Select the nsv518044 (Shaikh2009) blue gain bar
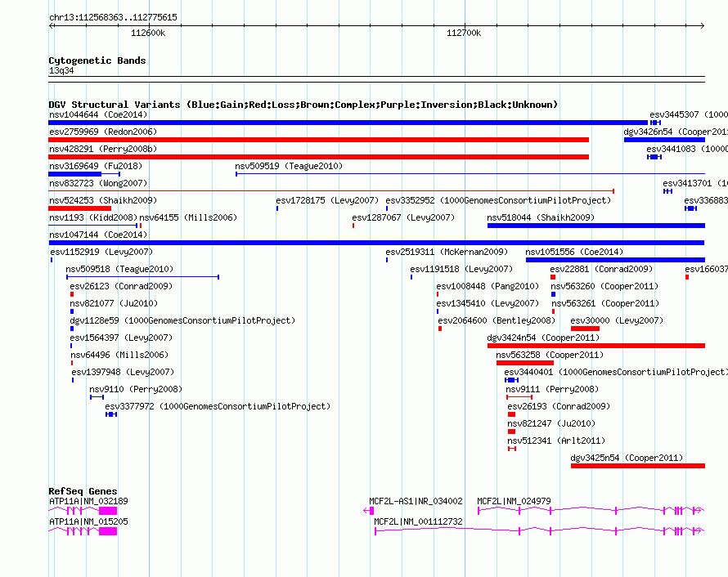Viewport: 728px width, 577px height. [596, 226]
